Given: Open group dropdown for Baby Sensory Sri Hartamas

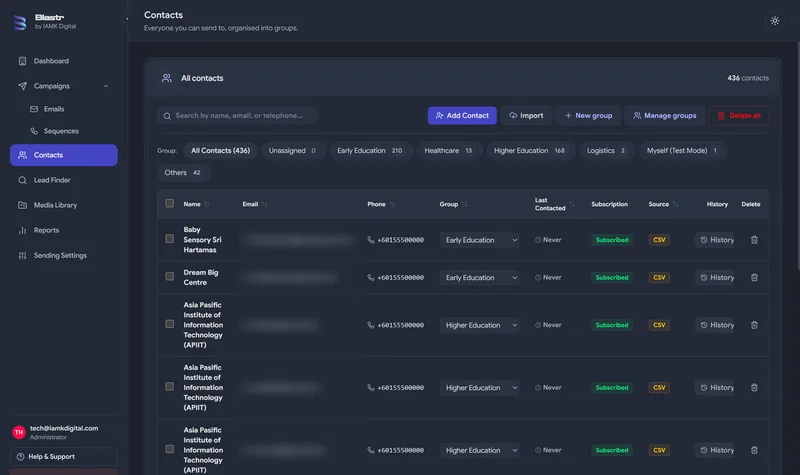Looking at the screenshot, I should tap(480, 240).
